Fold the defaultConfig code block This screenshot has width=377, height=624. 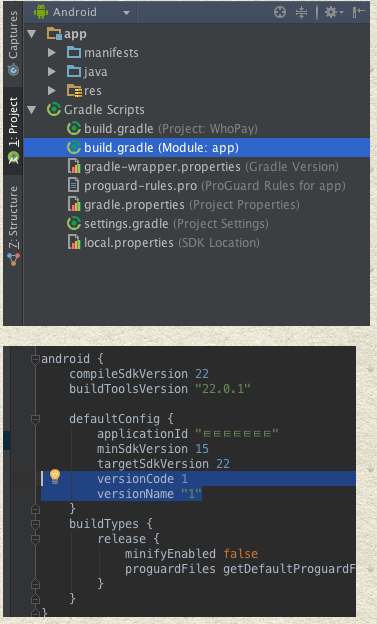(35, 419)
